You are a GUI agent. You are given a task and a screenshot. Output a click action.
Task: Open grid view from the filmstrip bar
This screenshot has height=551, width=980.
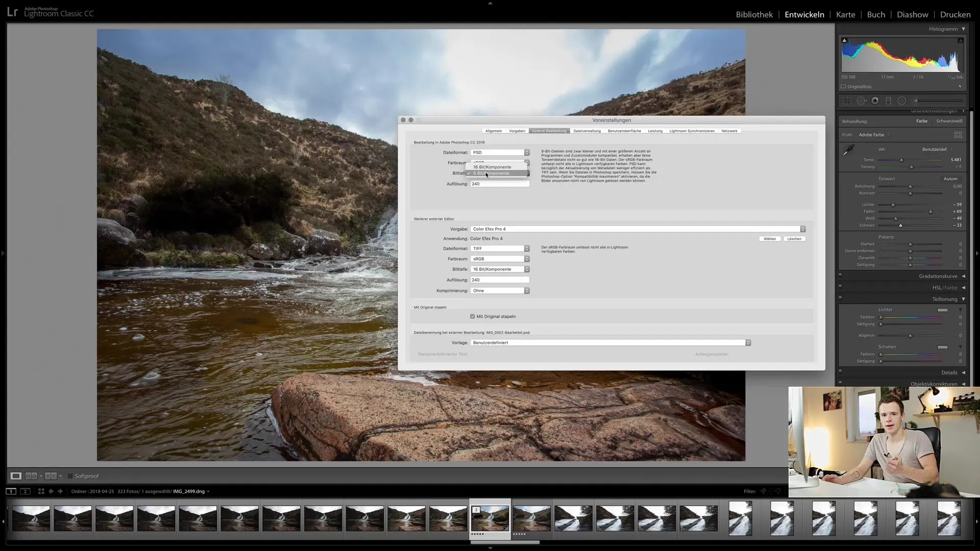tap(41, 491)
